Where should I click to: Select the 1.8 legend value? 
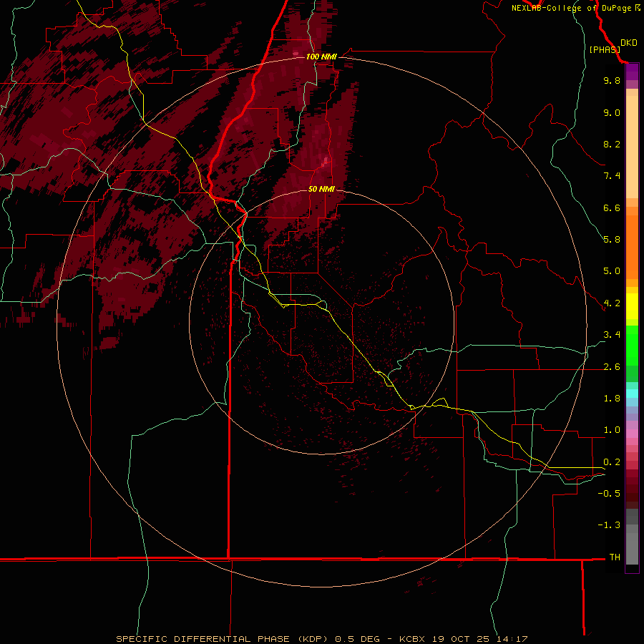[x=612, y=399]
